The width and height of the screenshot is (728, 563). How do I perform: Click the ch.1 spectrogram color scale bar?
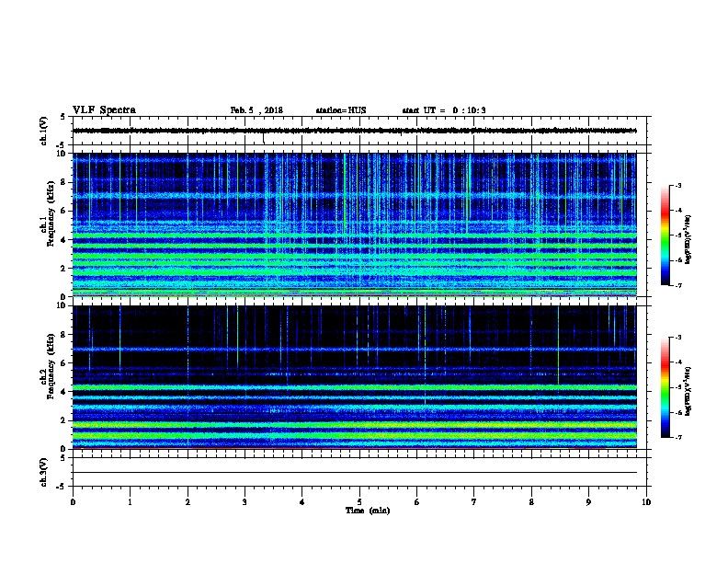tap(665, 236)
